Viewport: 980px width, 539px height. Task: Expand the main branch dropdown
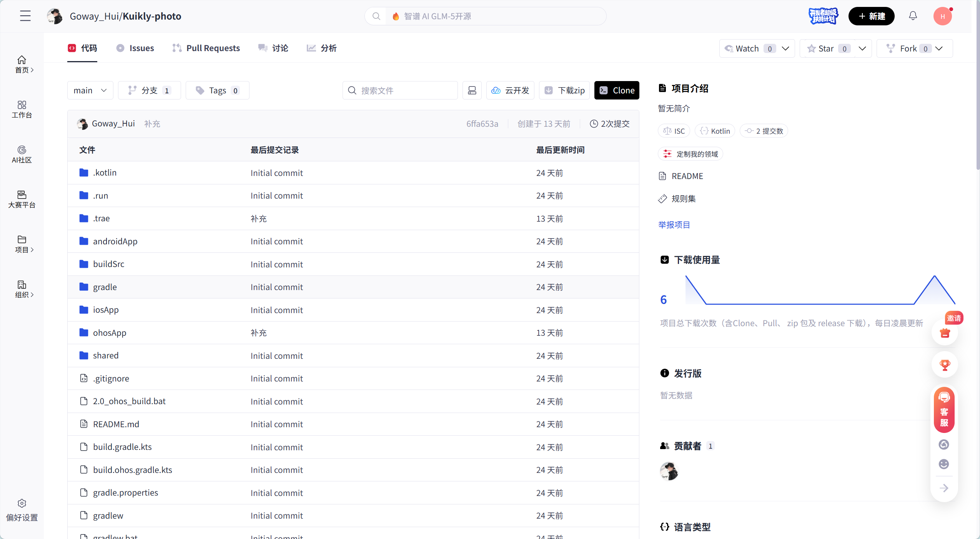[x=90, y=90]
